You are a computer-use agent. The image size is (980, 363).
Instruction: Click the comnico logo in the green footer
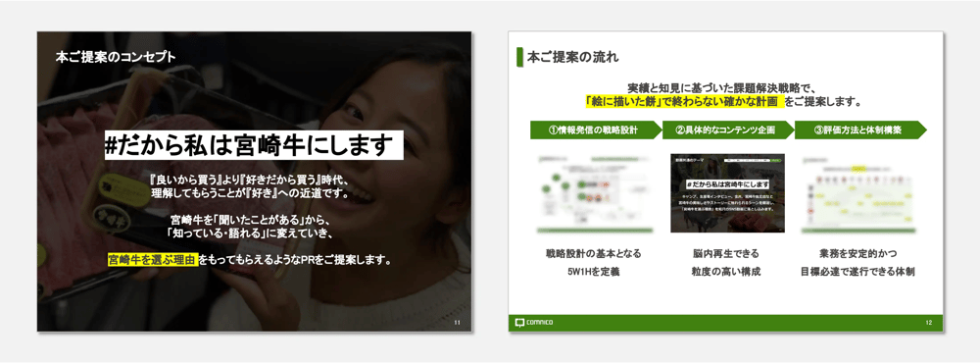pyautogui.click(x=534, y=323)
